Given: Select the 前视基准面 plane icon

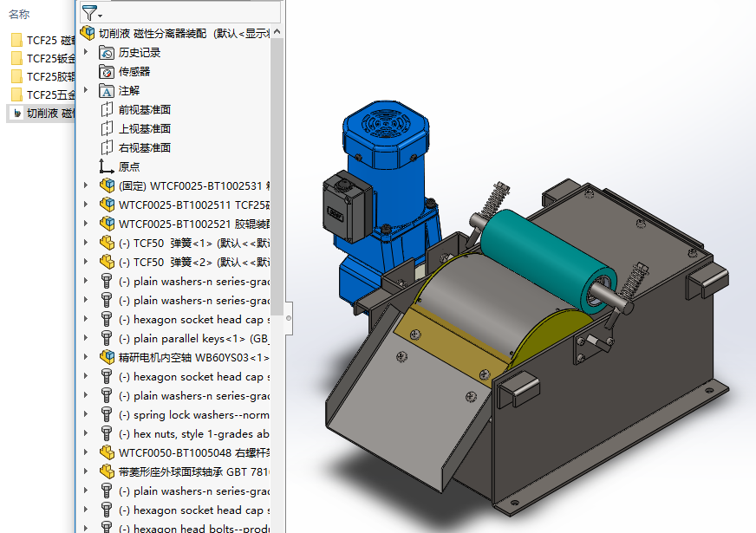Looking at the screenshot, I should (x=107, y=110).
